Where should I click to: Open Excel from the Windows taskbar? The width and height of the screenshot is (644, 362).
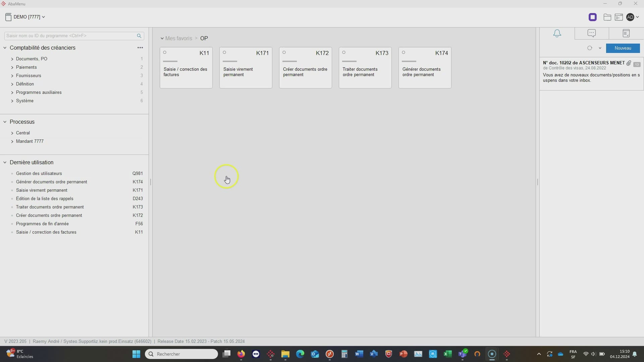click(x=447, y=354)
